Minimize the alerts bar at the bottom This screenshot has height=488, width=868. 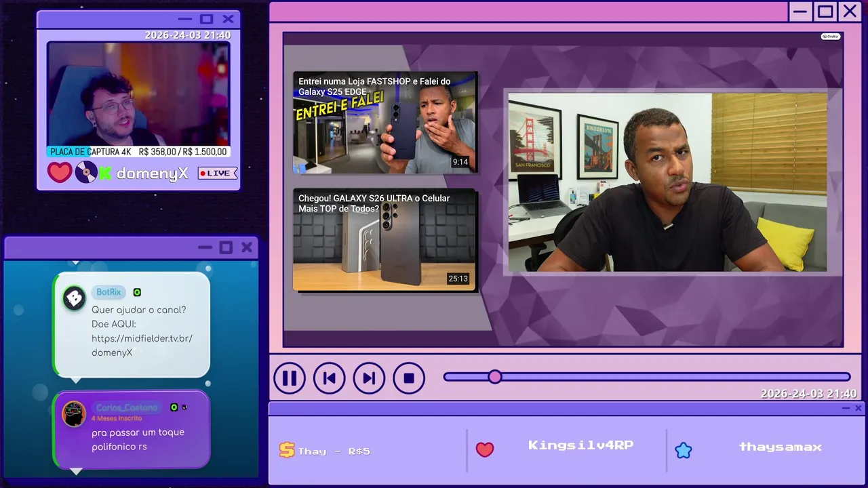coord(846,408)
